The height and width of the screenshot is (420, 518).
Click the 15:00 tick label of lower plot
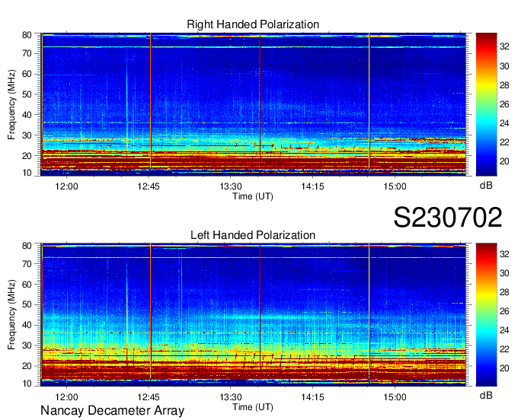[395, 397]
